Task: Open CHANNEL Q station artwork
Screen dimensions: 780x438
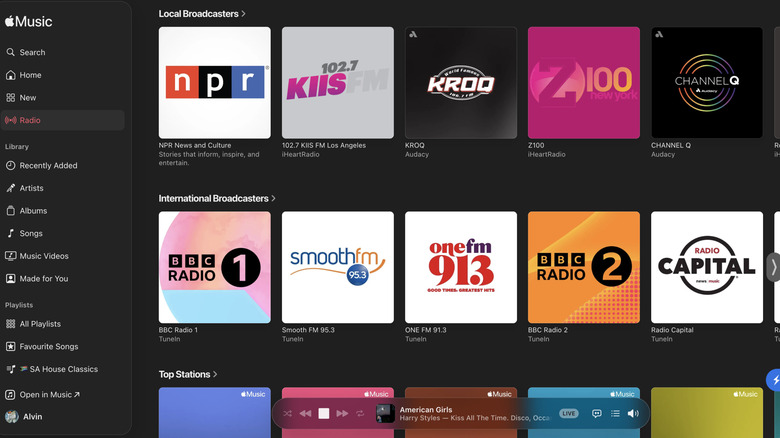Action: click(x=707, y=83)
